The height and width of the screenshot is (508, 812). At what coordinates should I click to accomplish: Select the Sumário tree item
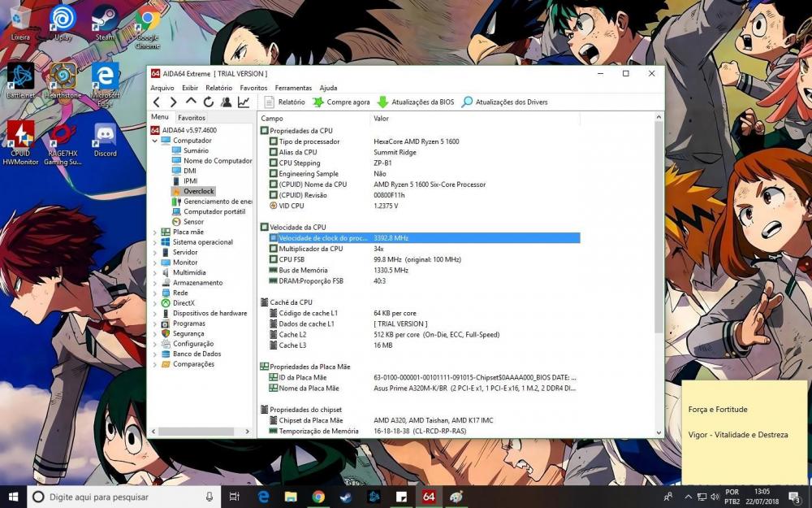click(x=196, y=150)
